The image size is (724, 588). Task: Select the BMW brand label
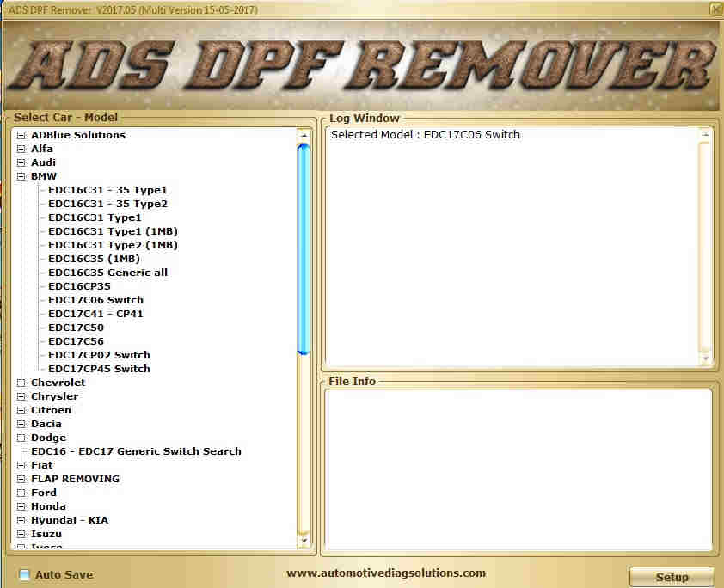coord(44,176)
